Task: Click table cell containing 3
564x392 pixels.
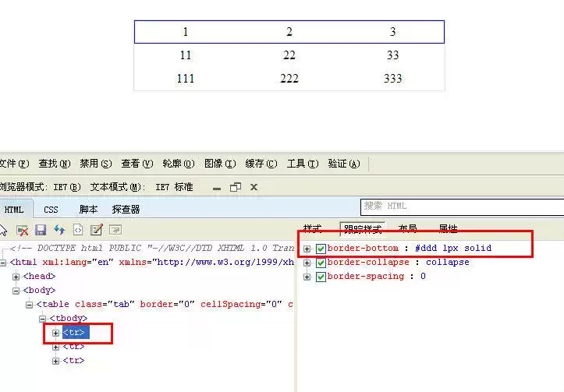Action: point(393,32)
